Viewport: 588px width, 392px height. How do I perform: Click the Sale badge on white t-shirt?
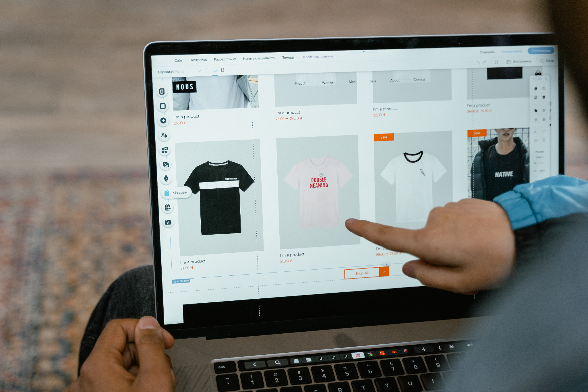click(383, 136)
